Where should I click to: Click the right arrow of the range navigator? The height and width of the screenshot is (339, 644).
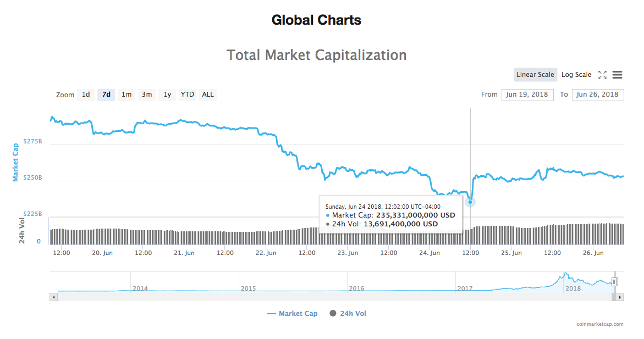pyautogui.click(x=619, y=297)
